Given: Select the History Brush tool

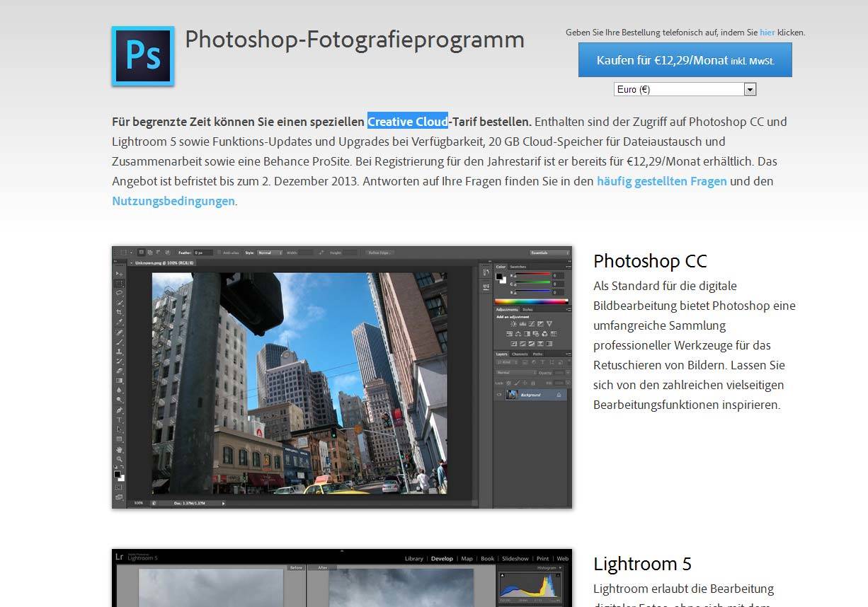Looking at the screenshot, I should (x=119, y=361).
